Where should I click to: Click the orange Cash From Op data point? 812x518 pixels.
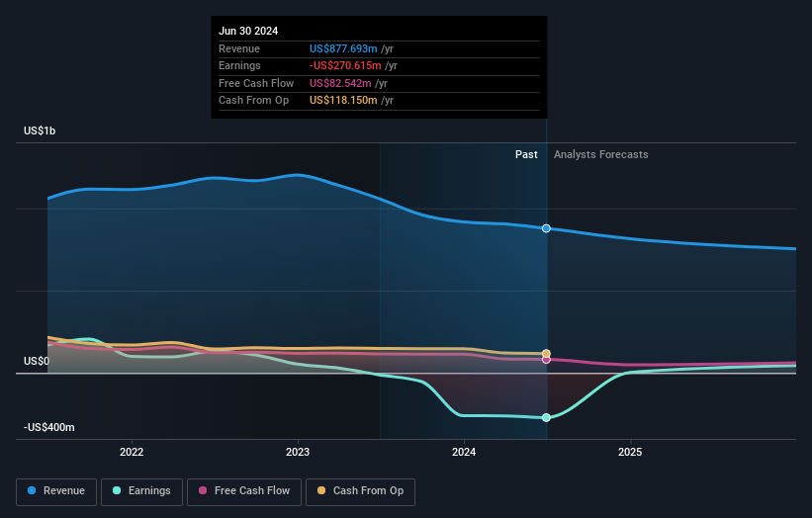(x=546, y=354)
